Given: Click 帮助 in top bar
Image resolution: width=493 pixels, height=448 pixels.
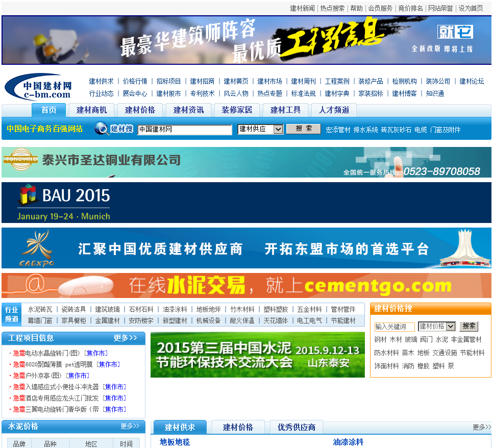Looking at the screenshot, I should 356,8.
